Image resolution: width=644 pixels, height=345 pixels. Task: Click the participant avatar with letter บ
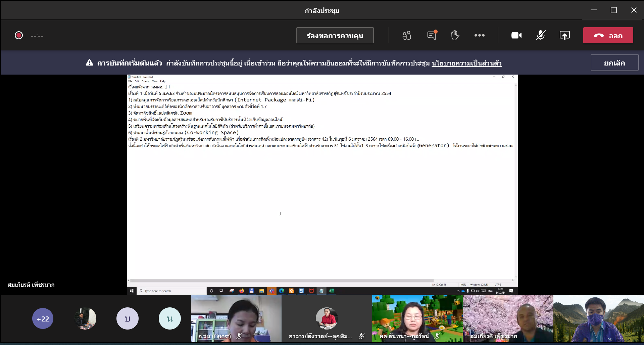(128, 318)
